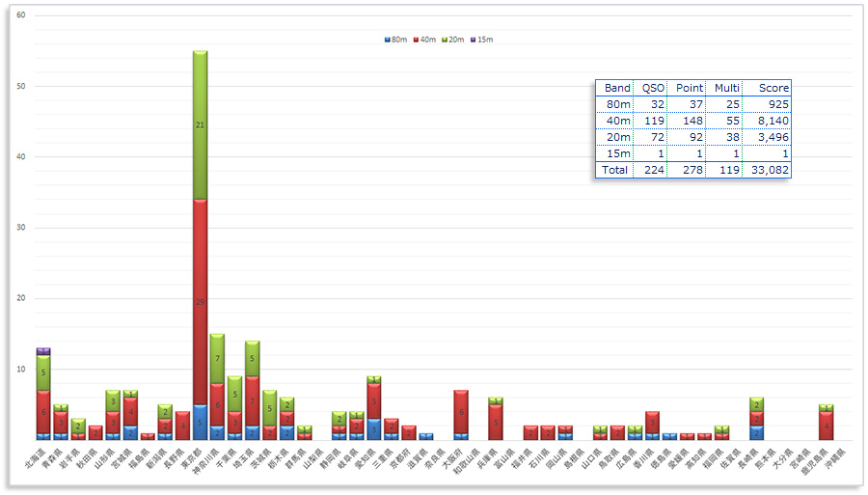868x495 pixels.
Task: Click the QSO column header in table
Action: pyautogui.click(x=653, y=88)
